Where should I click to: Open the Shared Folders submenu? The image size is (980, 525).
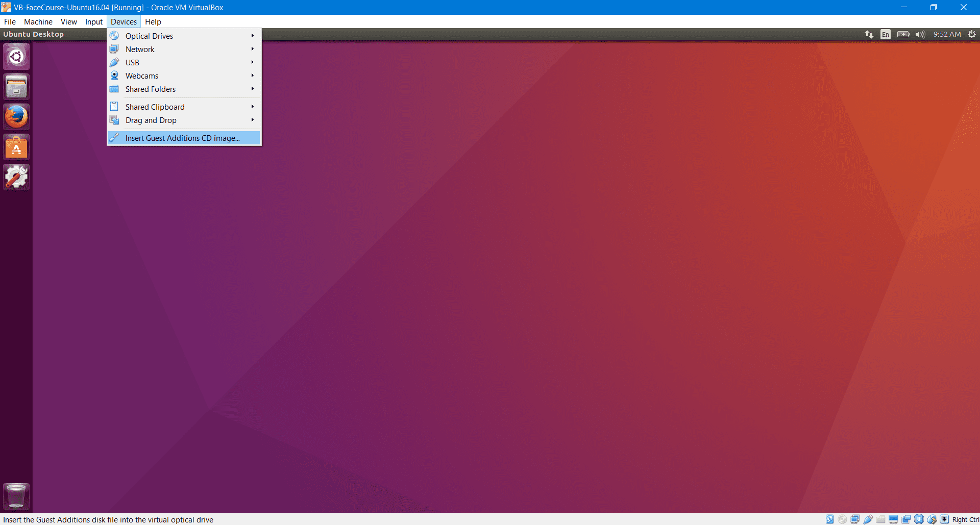coord(184,89)
